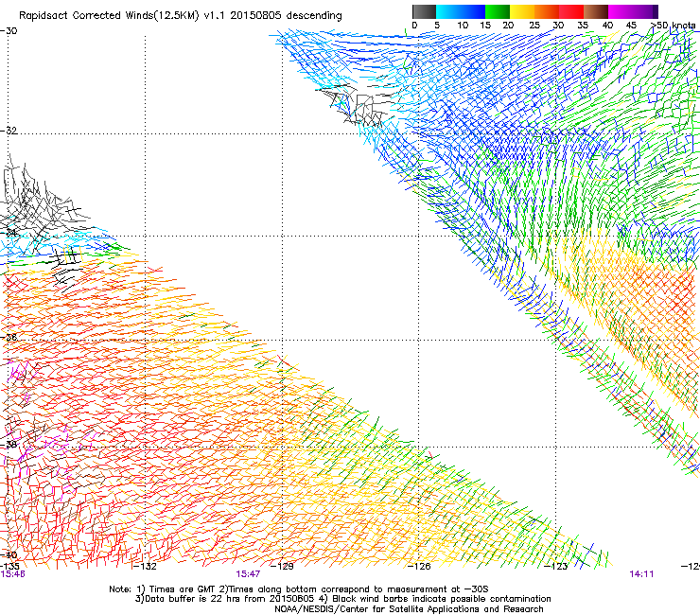The height and width of the screenshot is (615, 700).
Task: Click the purple 14:11 swath time stamp
Action: [641, 574]
